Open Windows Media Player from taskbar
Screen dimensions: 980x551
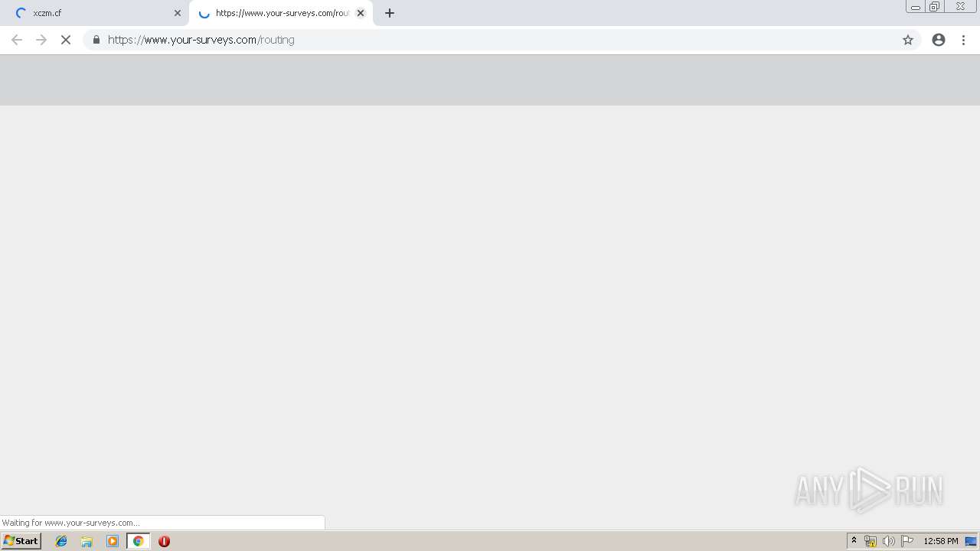(113, 541)
